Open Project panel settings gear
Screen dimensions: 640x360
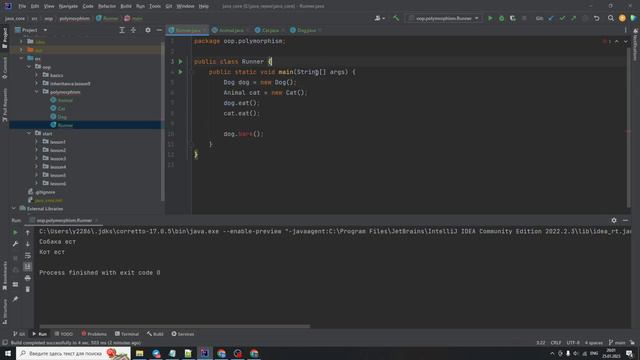pyautogui.click(x=148, y=30)
